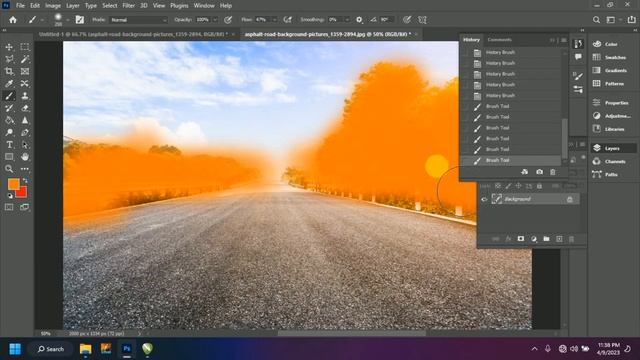Reset default foreground and background colors
Screen dimensions: 640x360
click(10, 196)
